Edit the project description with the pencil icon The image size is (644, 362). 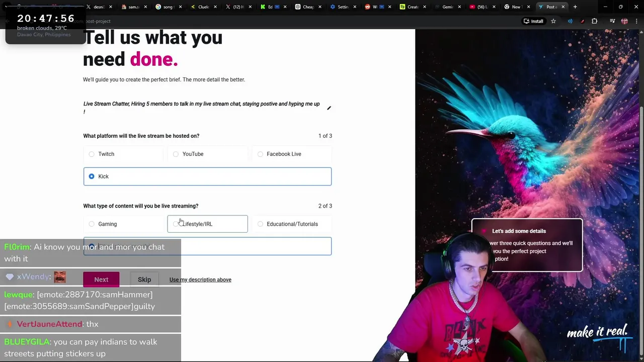[x=329, y=108]
